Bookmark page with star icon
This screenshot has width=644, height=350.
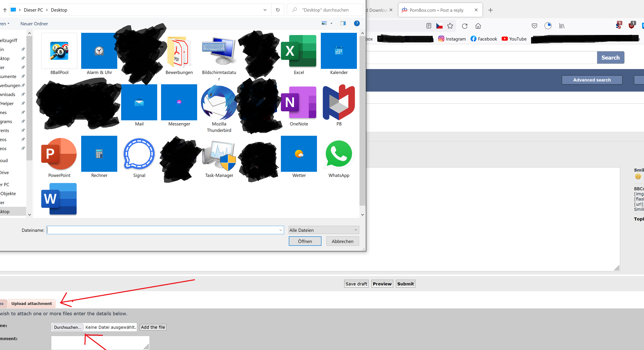point(450,26)
